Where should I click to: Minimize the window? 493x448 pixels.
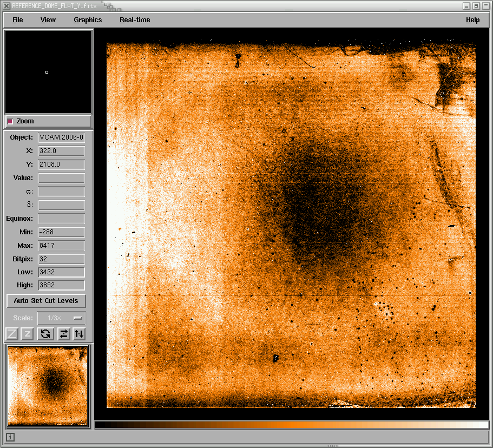(x=466, y=6)
